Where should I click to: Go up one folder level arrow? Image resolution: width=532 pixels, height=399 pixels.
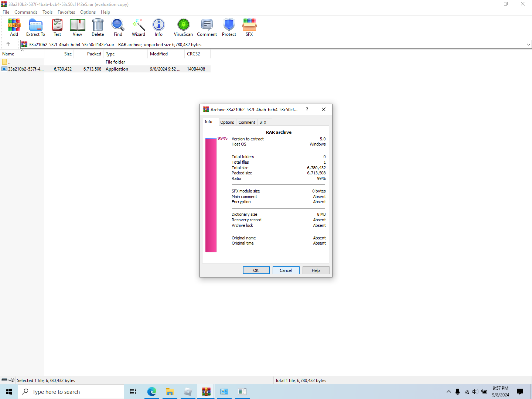coord(8,44)
